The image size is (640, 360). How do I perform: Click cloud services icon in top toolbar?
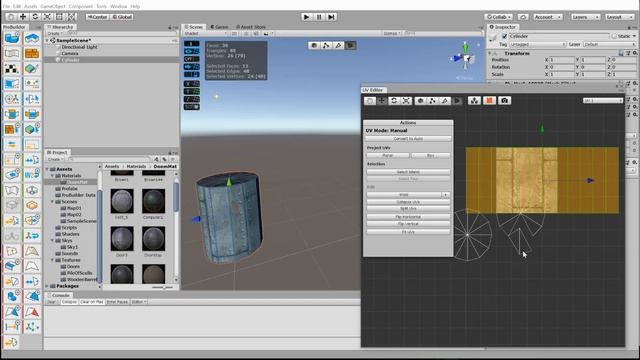point(523,17)
